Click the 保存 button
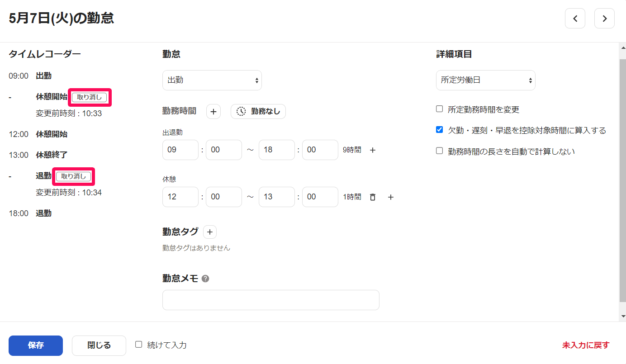The image size is (626, 364). pos(36,345)
